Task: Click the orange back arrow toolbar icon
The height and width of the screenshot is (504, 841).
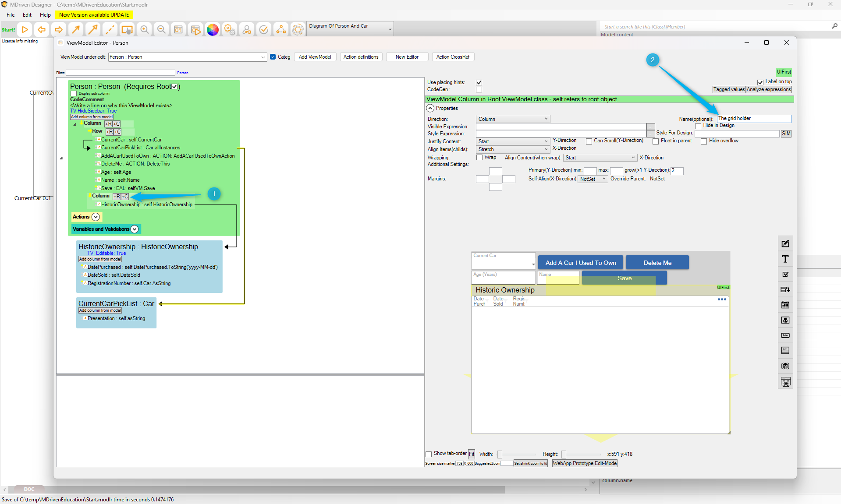Action: pos(42,29)
